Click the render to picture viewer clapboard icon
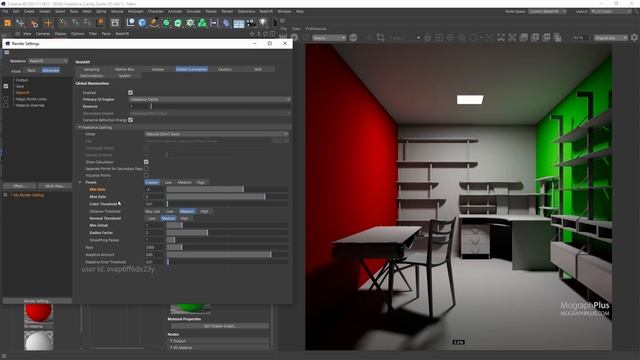The image size is (640, 360). [x=115, y=23]
